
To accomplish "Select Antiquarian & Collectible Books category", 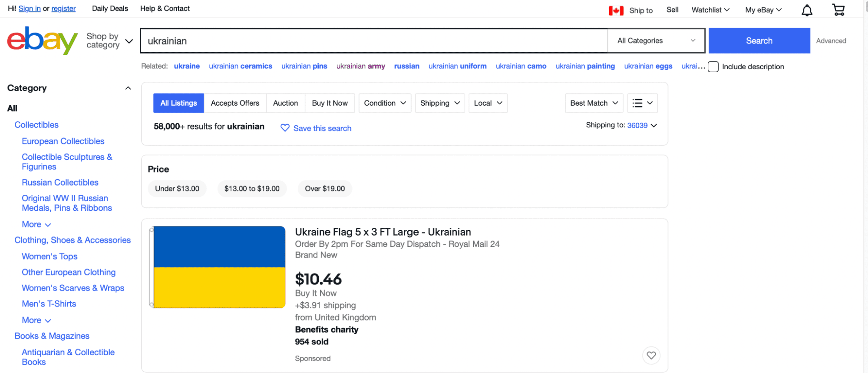I will point(68,357).
